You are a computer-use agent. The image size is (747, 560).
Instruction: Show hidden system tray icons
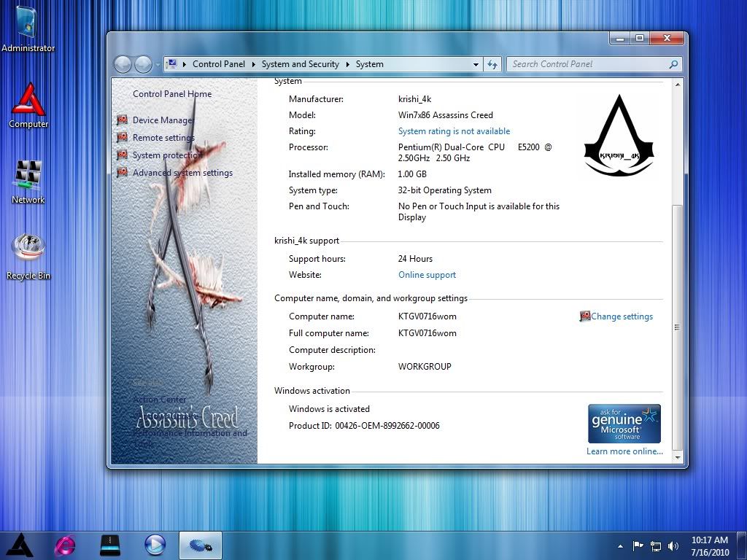coord(620,546)
